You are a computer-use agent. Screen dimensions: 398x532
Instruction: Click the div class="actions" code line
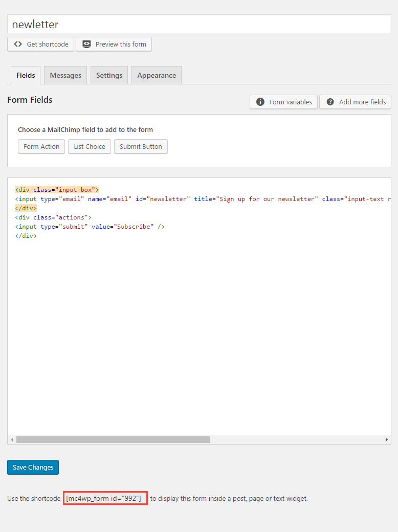point(53,217)
